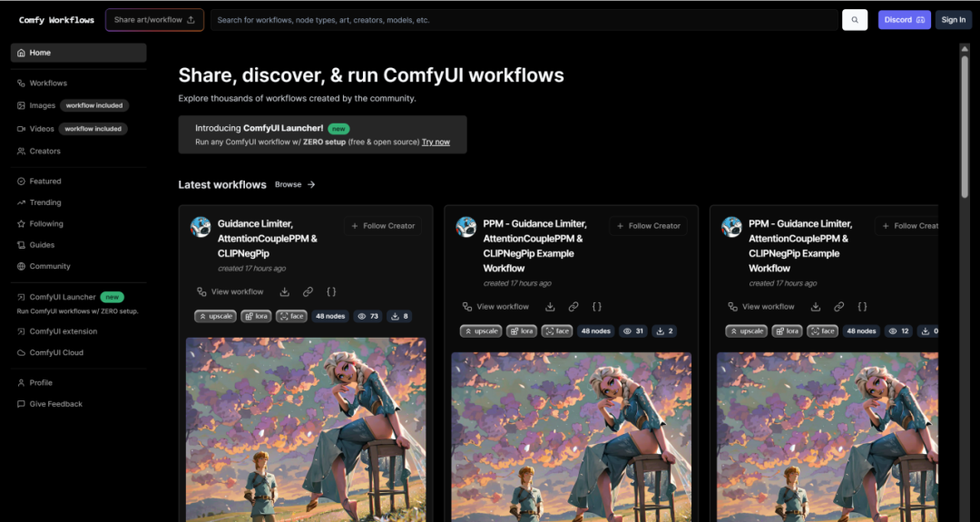
Task: Click face tag on third card
Action: (x=822, y=331)
